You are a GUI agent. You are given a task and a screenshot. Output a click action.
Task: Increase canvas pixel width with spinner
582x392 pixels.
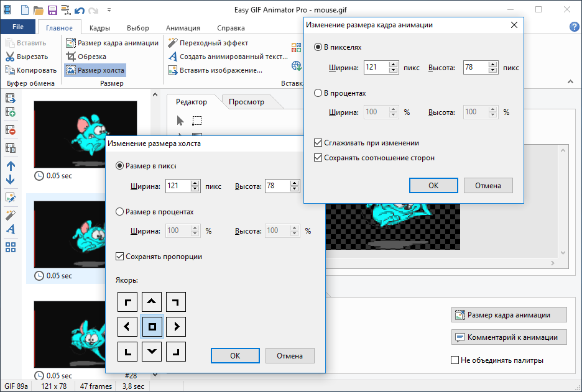(x=195, y=183)
